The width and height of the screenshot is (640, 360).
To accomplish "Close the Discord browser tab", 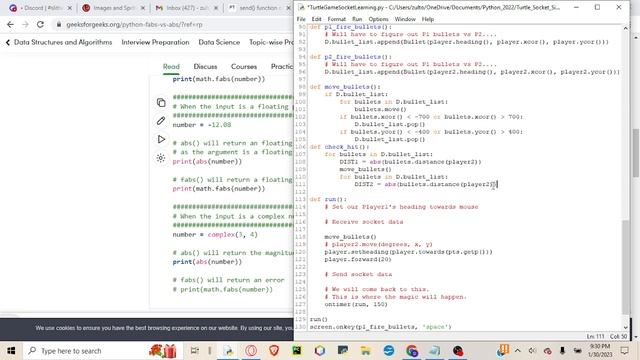I will pos(69,8).
